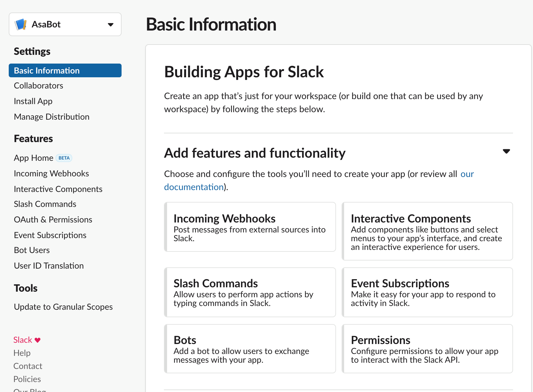Image resolution: width=533 pixels, height=392 pixels.
Task: Open the Help link in the footer
Action: 22,353
